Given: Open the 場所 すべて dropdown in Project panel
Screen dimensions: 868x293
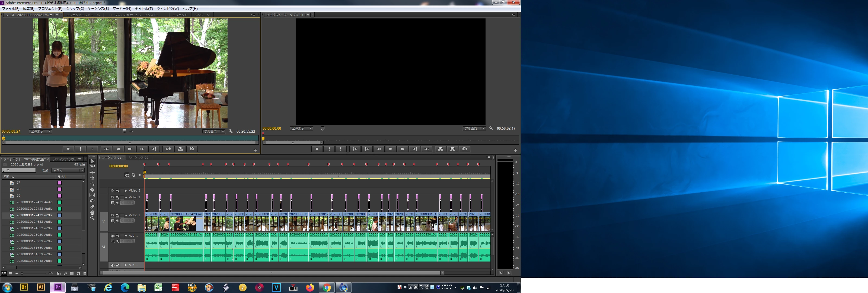Looking at the screenshot, I should click(68, 170).
